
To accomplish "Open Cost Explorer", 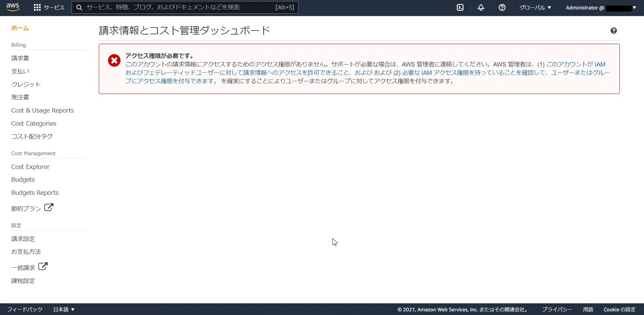I will pos(30,167).
